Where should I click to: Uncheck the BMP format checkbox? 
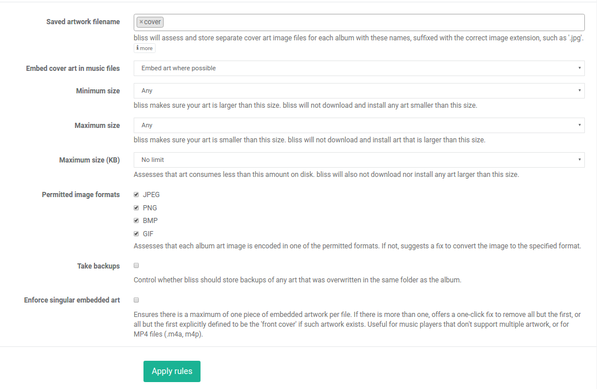[136, 220]
